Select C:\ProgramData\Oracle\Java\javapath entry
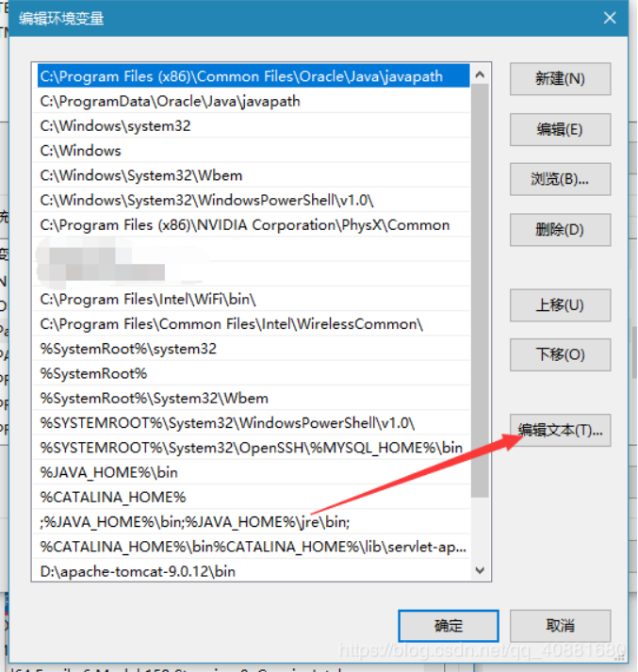The image size is (638, 672). pyautogui.click(x=252, y=101)
